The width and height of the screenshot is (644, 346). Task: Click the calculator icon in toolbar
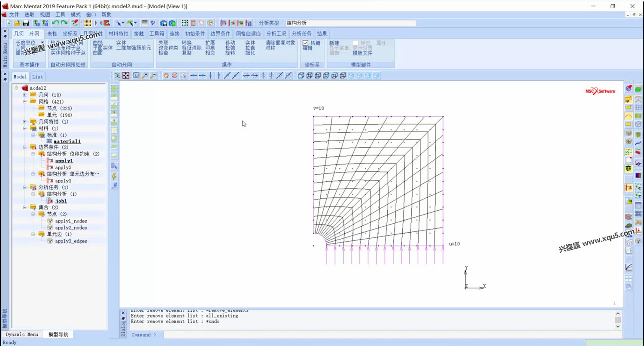pos(194,23)
